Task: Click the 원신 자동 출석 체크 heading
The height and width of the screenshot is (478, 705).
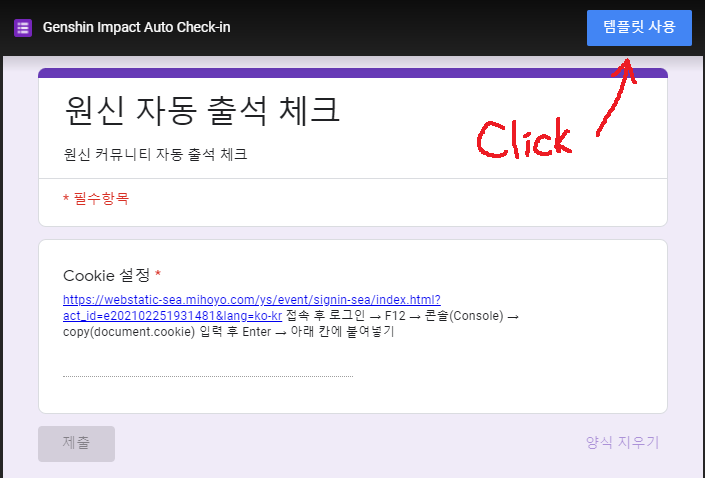Action: [202, 111]
